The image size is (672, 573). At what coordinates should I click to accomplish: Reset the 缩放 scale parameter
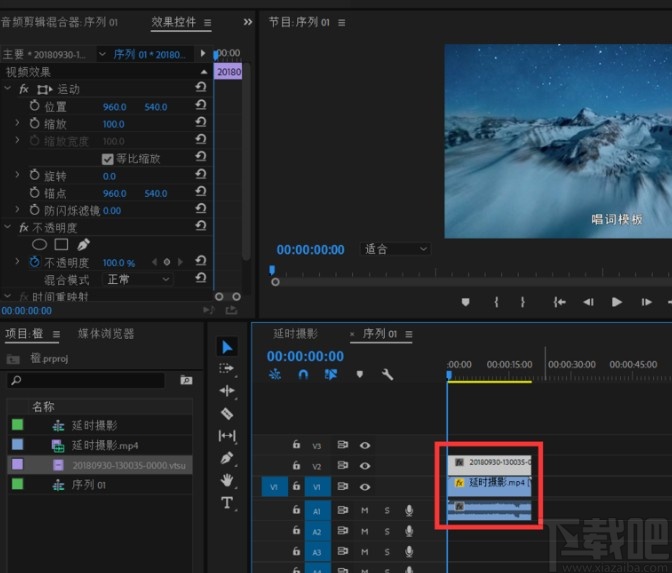click(201, 123)
